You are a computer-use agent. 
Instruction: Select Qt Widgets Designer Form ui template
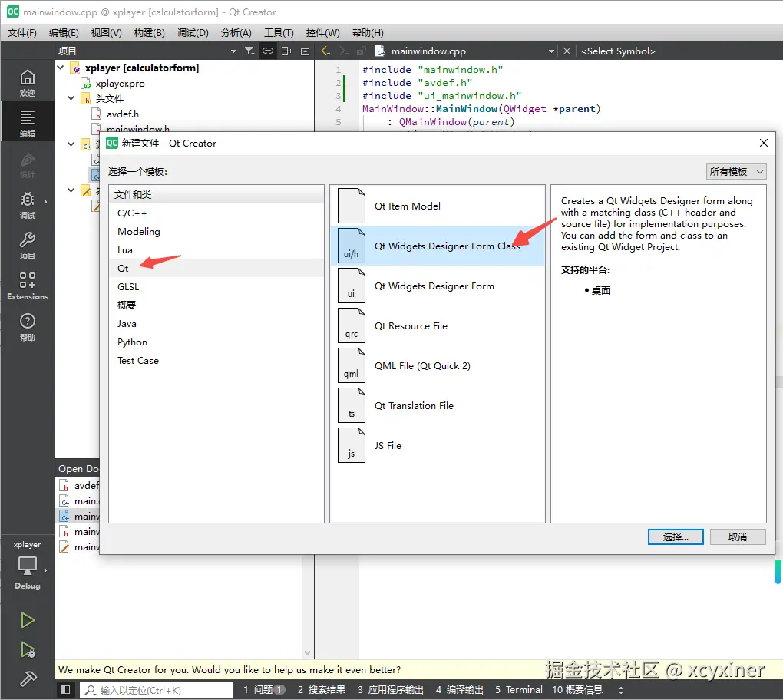coord(438,286)
